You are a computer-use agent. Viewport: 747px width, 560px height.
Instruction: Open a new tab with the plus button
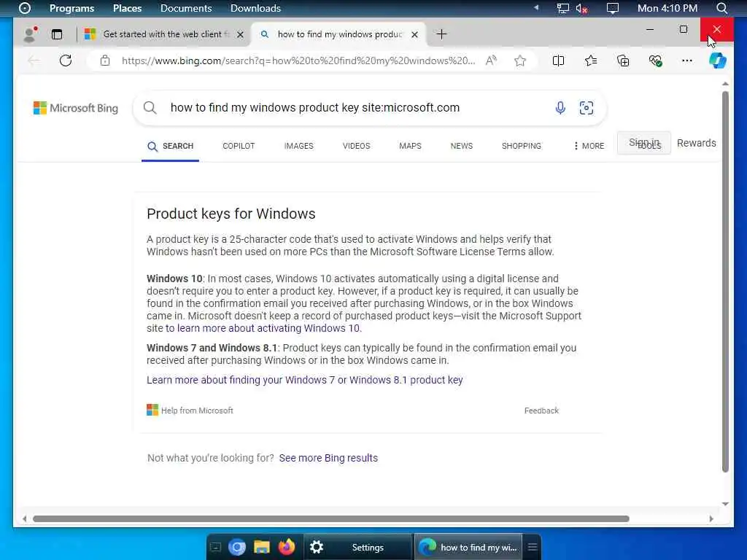pyautogui.click(x=441, y=34)
